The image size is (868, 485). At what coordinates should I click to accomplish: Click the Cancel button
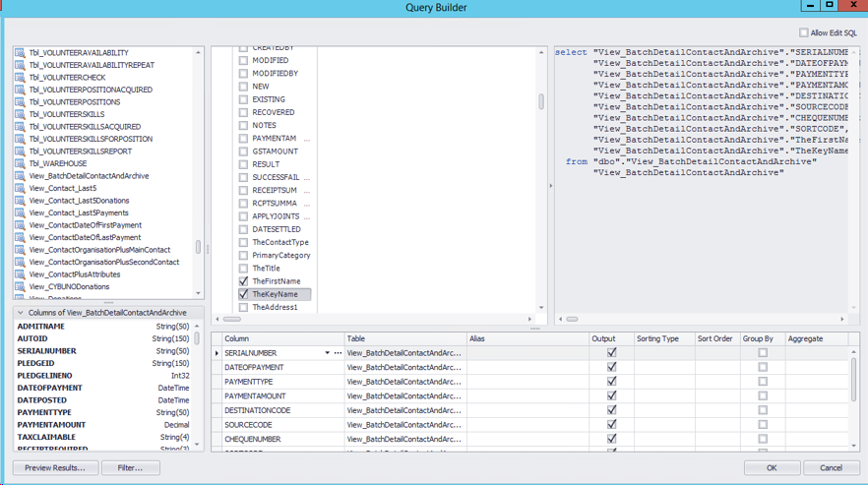(x=831, y=468)
